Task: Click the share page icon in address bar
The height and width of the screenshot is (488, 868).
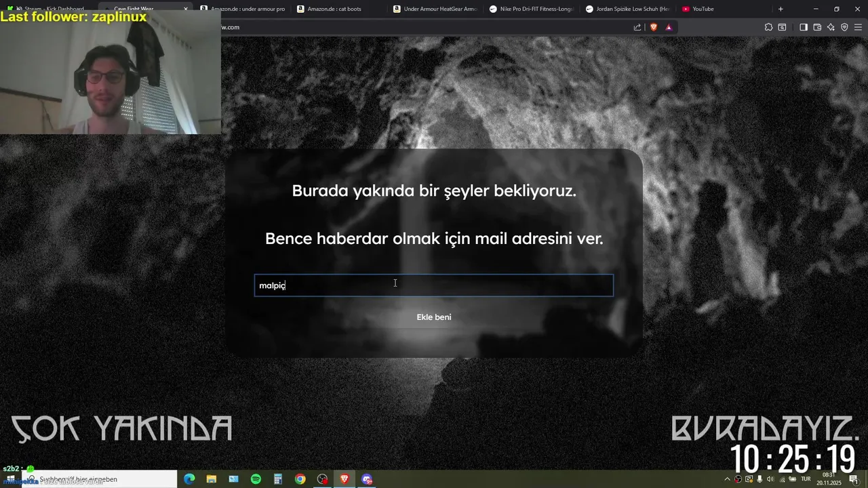Action: (x=637, y=27)
